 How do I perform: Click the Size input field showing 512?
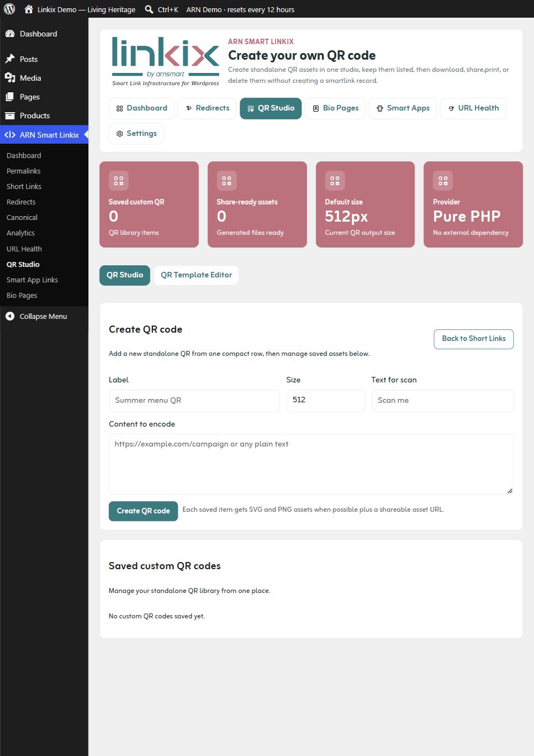326,401
